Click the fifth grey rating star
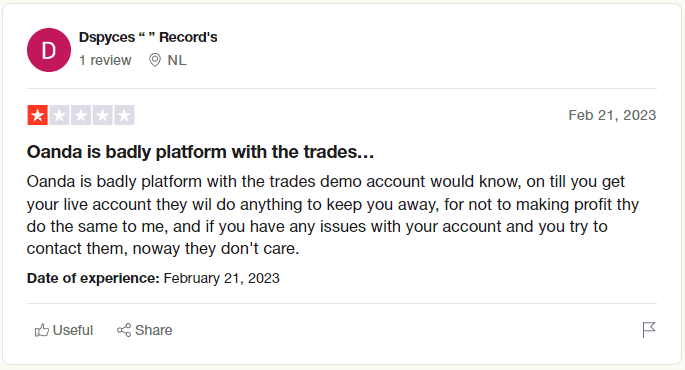 (x=124, y=115)
